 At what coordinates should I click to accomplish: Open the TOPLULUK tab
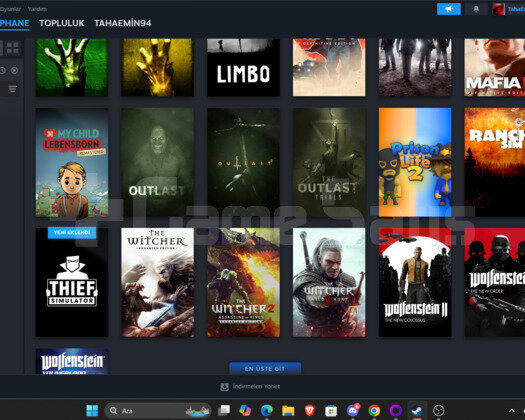(x=62, y=23)
